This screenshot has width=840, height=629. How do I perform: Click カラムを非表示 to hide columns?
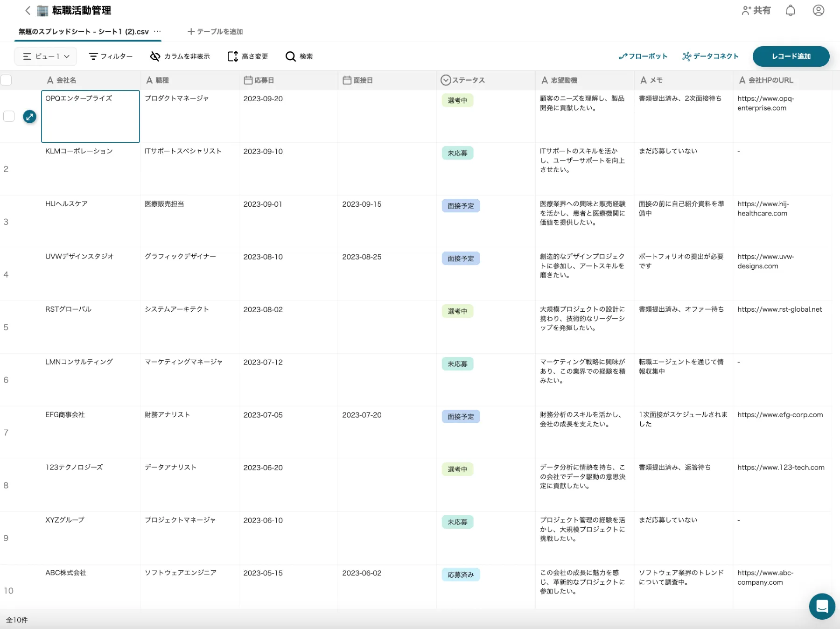(180, 56)
